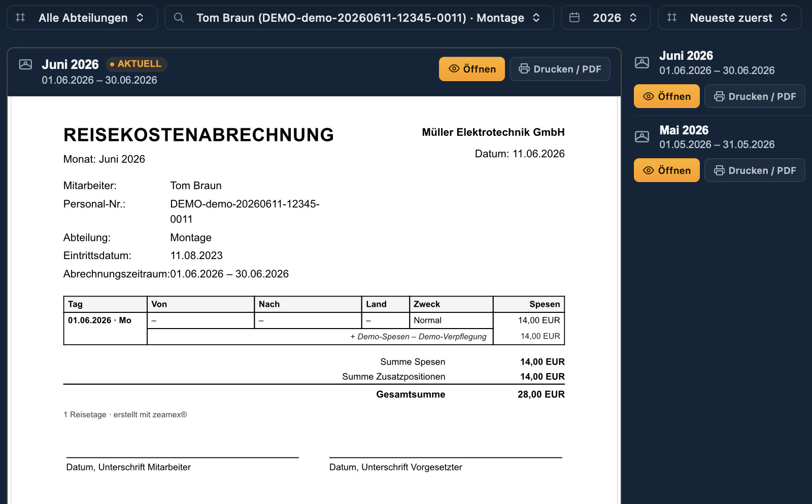Click the sort icon beside Neueste zuerst

(x=672, y=18)
